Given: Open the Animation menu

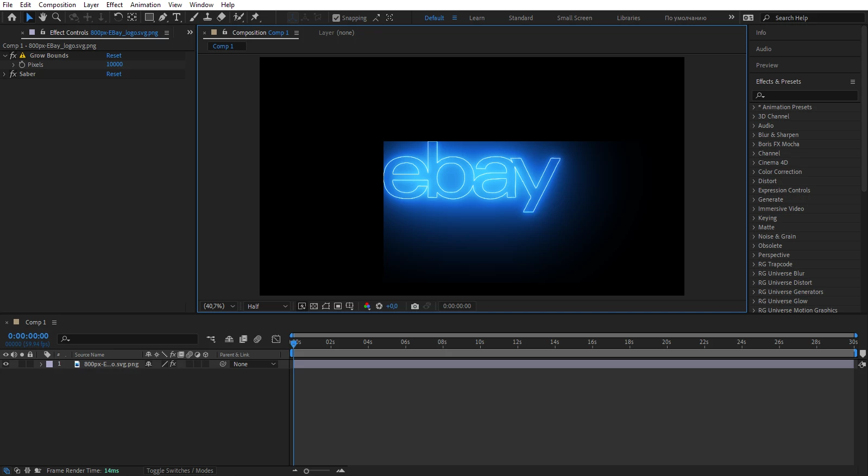Looking at the screenshot, I should [x=146, y=5].
